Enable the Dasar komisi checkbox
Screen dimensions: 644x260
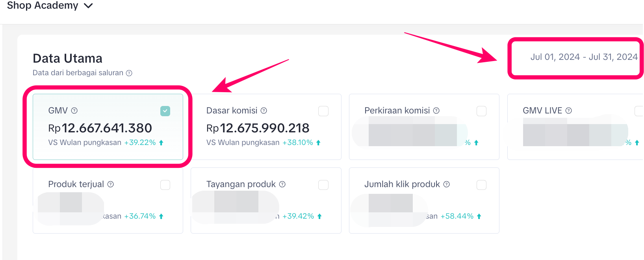click(x=323, y=111)
